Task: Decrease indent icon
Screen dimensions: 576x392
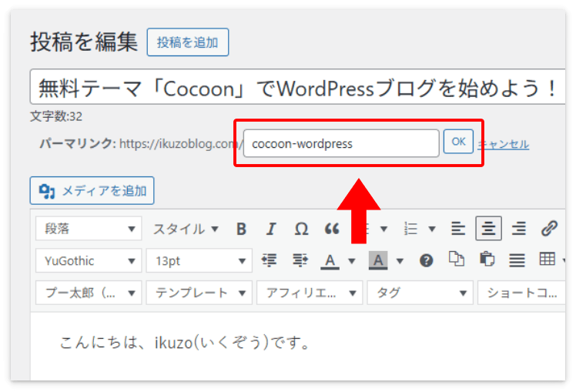Action: click(x=270, y=260)
